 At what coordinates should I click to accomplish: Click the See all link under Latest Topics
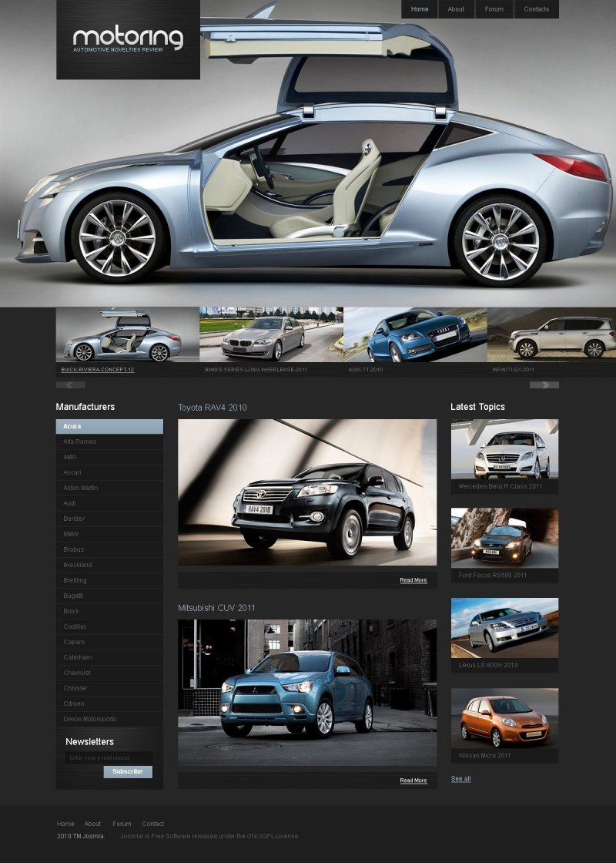click(x=461, y=779)
